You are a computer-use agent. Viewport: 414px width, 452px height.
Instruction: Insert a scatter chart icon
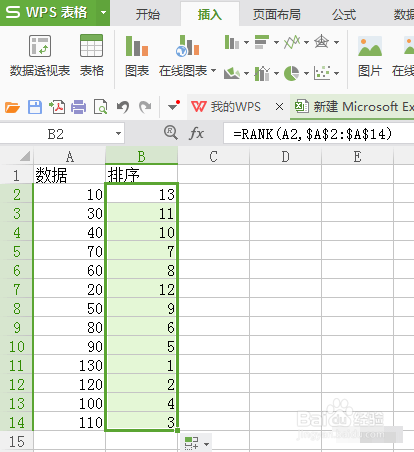click(x=322, y=73)
